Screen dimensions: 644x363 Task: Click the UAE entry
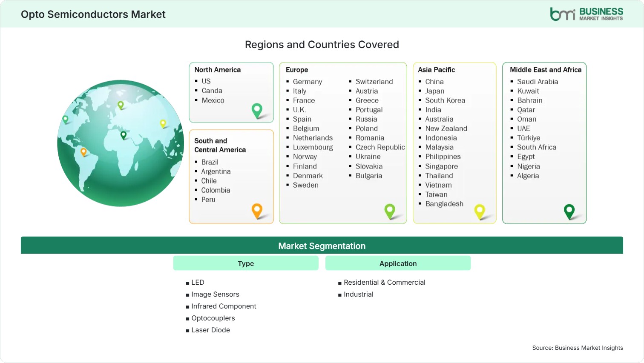tap(523, 129)
